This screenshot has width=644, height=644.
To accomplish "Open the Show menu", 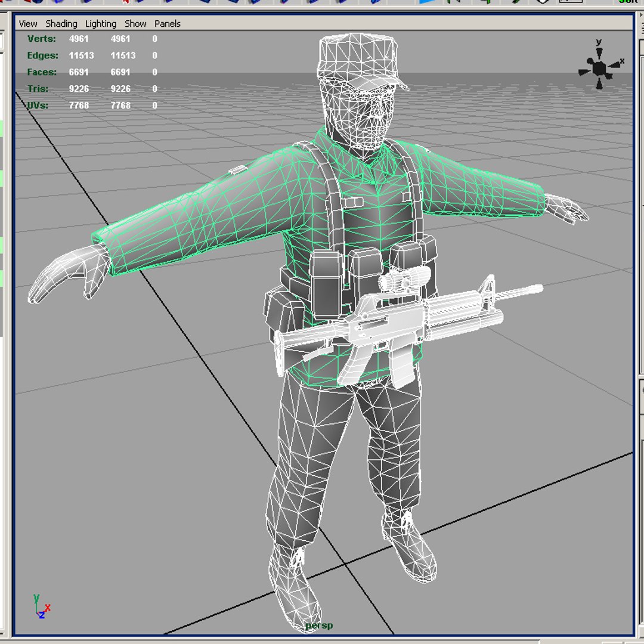I will point(135,24).
